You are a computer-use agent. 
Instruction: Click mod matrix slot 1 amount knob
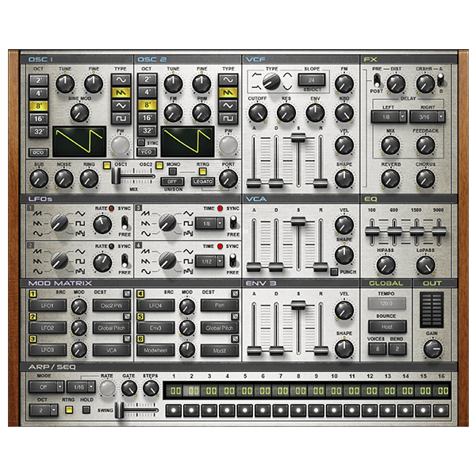[x=79, y=306]
